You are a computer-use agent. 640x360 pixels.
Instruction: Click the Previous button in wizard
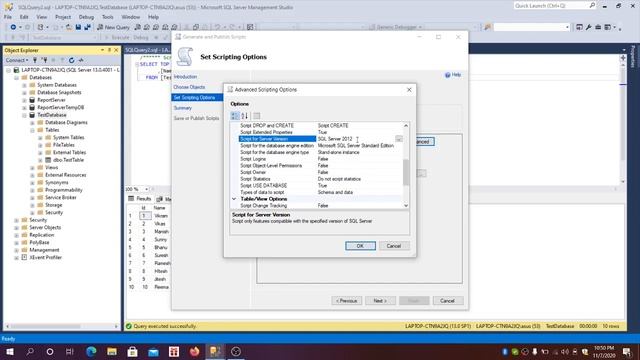tap(347, 301)
